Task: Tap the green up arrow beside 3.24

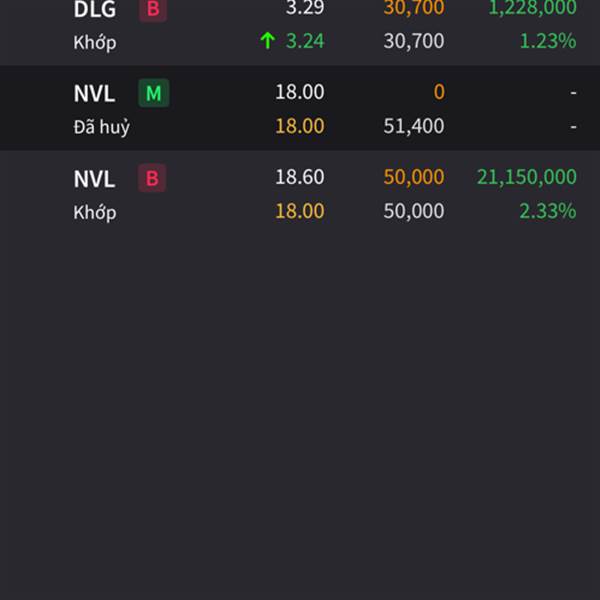Action: (267, 41)
